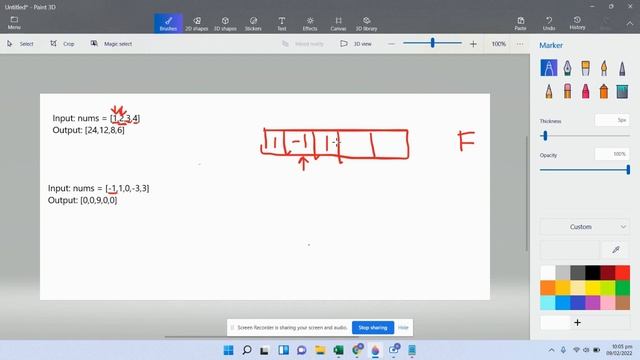Open the Paint 3D Menu
Viewport: 640px width, 360px height.
(x=14, y=23)
